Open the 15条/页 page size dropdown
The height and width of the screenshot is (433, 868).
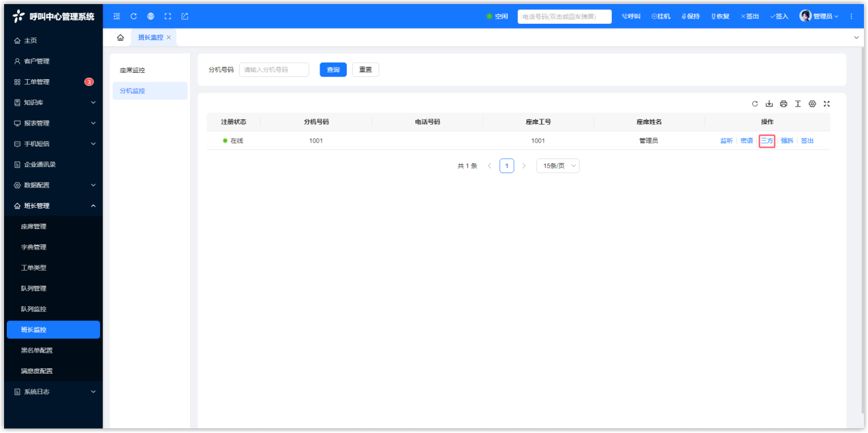(x=558, y=166)
